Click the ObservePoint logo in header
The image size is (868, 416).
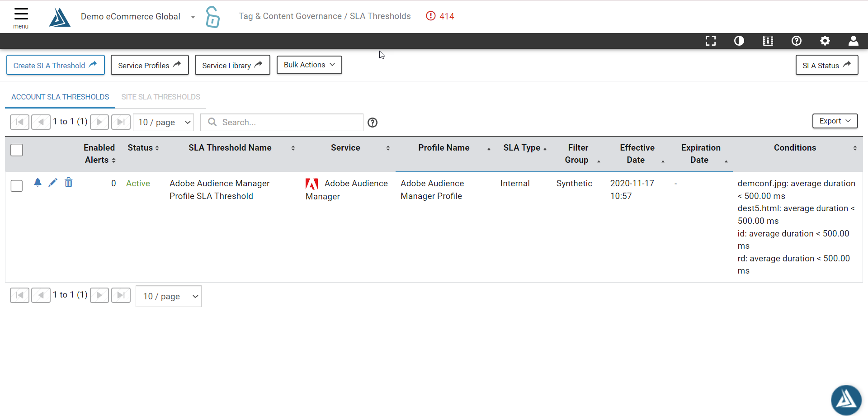tap(60, 18)
